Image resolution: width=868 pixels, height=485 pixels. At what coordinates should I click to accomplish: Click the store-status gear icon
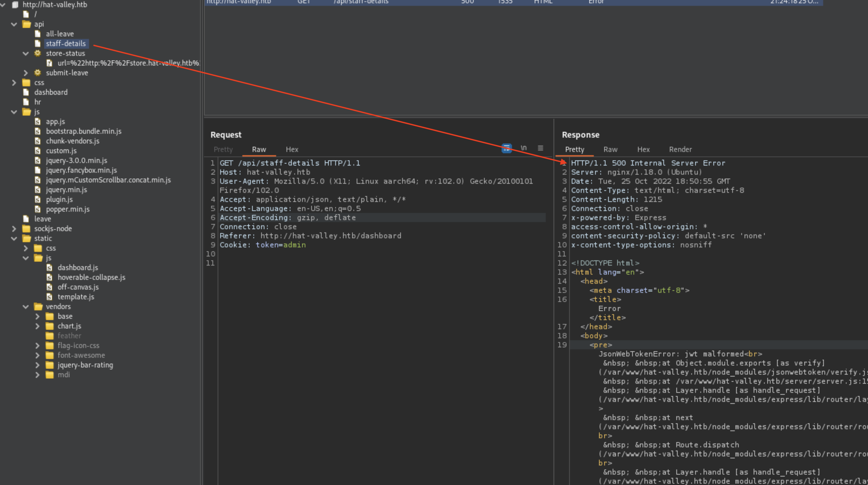pyautogui.click(x=37, y=53)
